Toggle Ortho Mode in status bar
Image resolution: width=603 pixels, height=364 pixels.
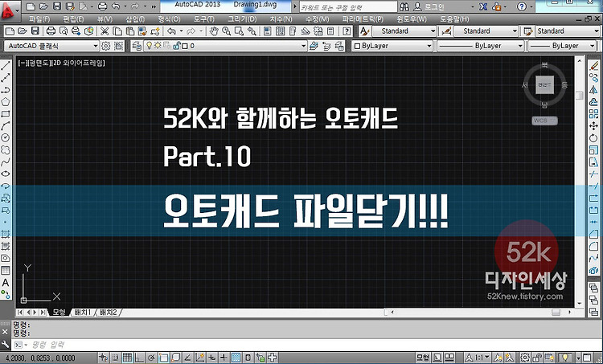tap(139, 358)
